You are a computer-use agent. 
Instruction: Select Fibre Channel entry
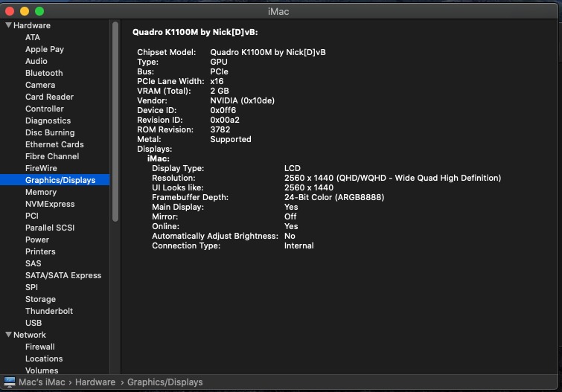point(52,156)
